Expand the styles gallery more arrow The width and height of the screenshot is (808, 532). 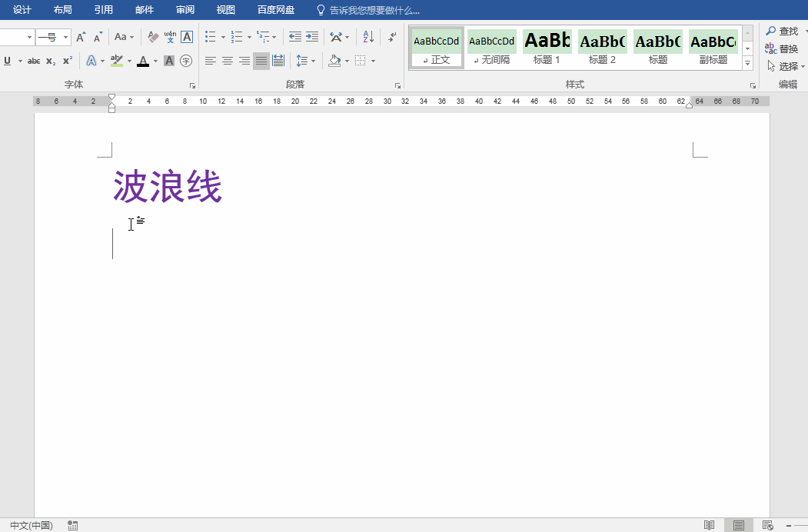pos(747,65)
